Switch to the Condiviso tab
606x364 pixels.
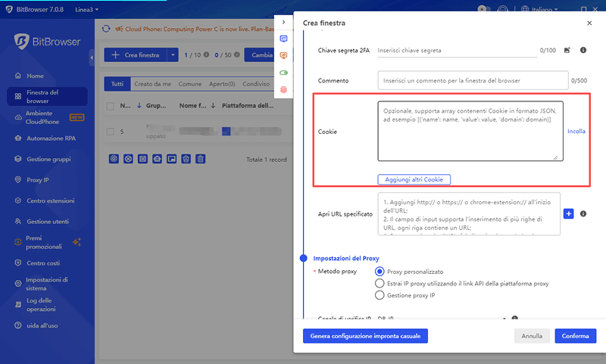tap(256, 84)
